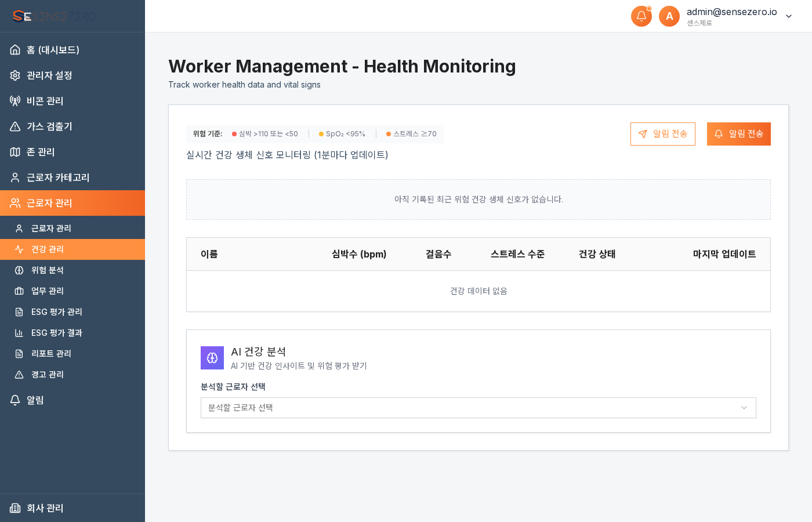Open the worker selector chevron arrow
The image size is (812, 522).
tap(744, 408)
